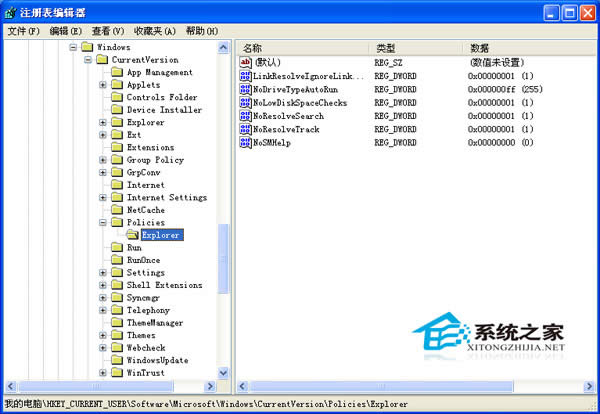Image resolution: width=600 pixels, height=414 pixels.
Task: Click the Regedit icon in title bar
Action: tap(11, 13)
